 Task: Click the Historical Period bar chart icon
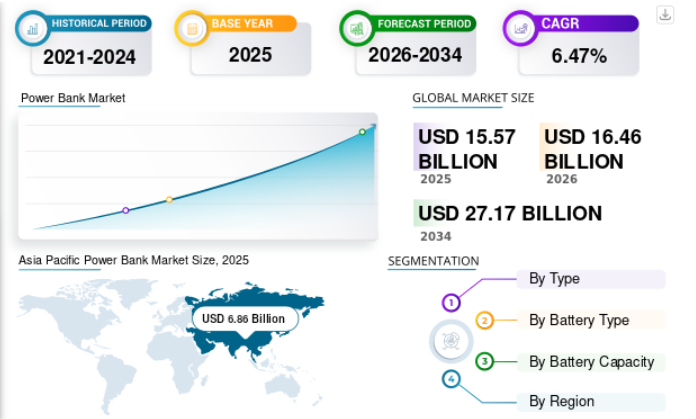pyautogui.click(x=32, y=29)
